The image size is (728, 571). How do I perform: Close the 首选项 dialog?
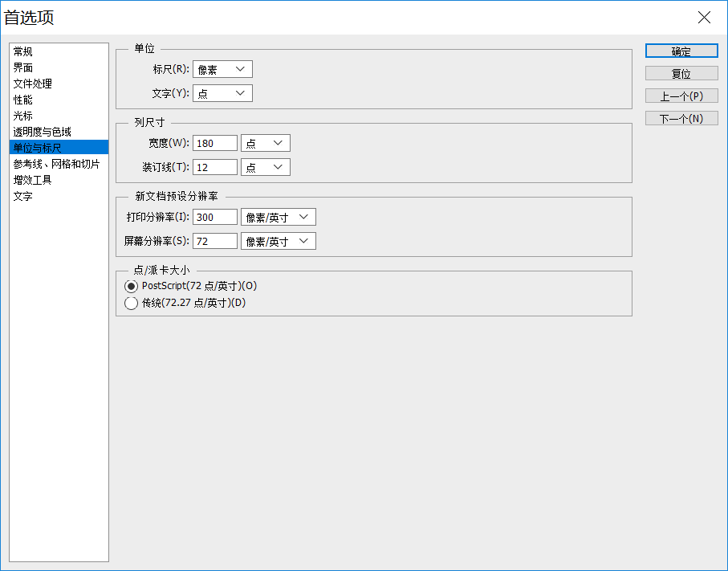coord(704,18)
